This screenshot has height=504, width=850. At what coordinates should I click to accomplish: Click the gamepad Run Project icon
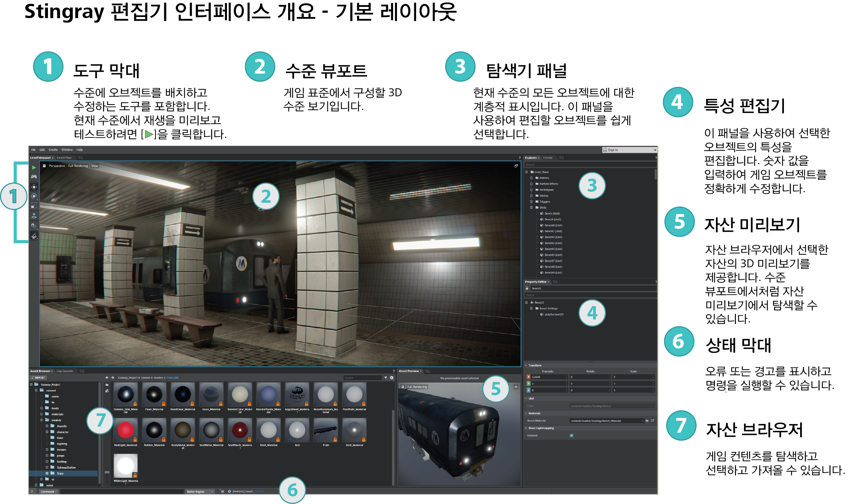[34, 177]
